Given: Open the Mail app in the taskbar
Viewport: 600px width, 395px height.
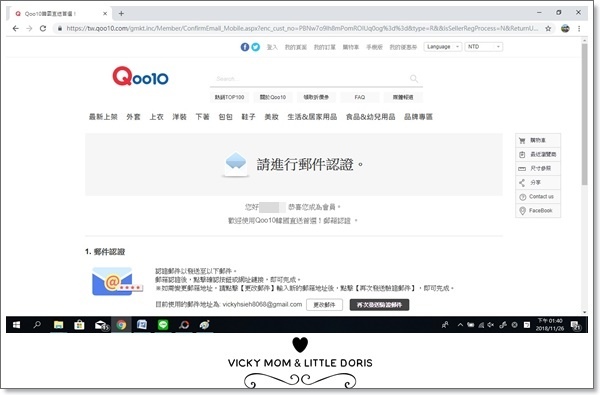Looking at the screenshot, I should click(101, 325).
